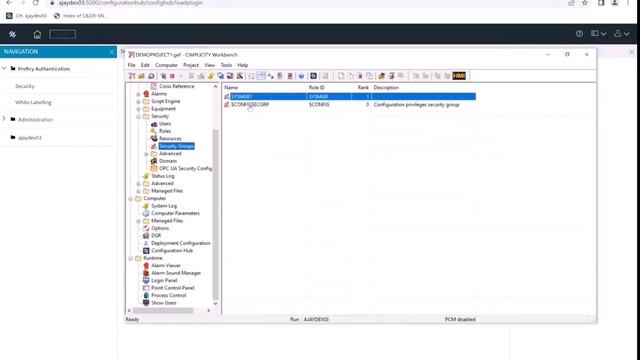
Task: Sort list by Name column header
Action: click(x=231, y=88)
